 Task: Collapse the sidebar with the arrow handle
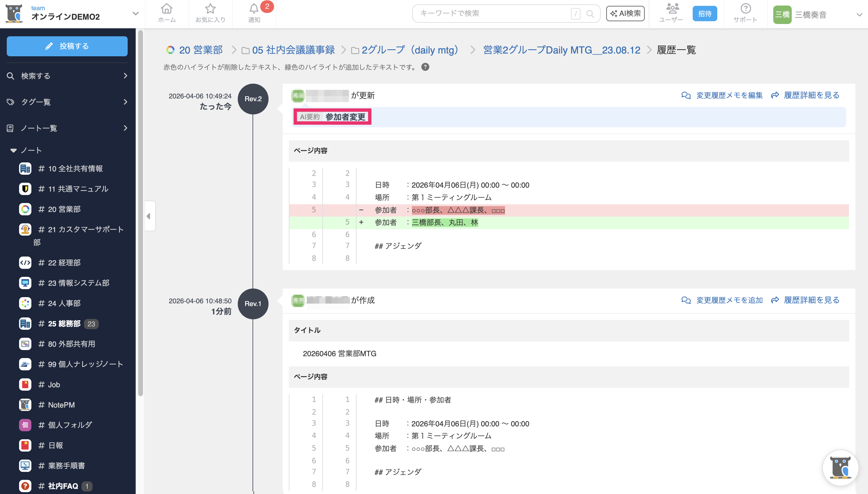click(x=149, y=216)
